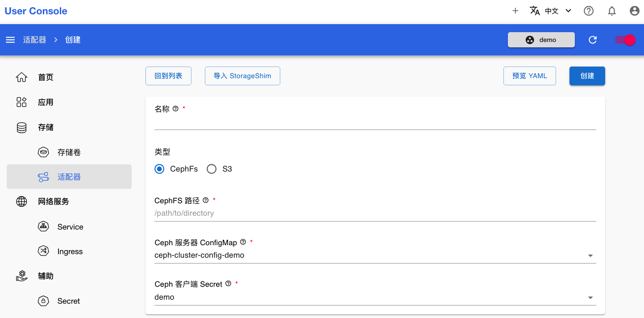Toggle the red switch in header

tap(625, 40)
